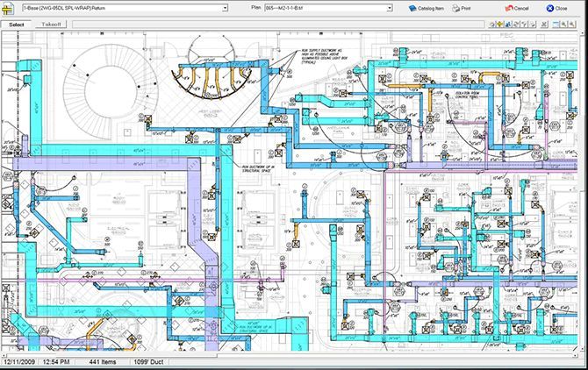Click the rotate arrows toolbar icon
Image resolution: width=588 pixels, height=370 pixels.
pos(516,25)
